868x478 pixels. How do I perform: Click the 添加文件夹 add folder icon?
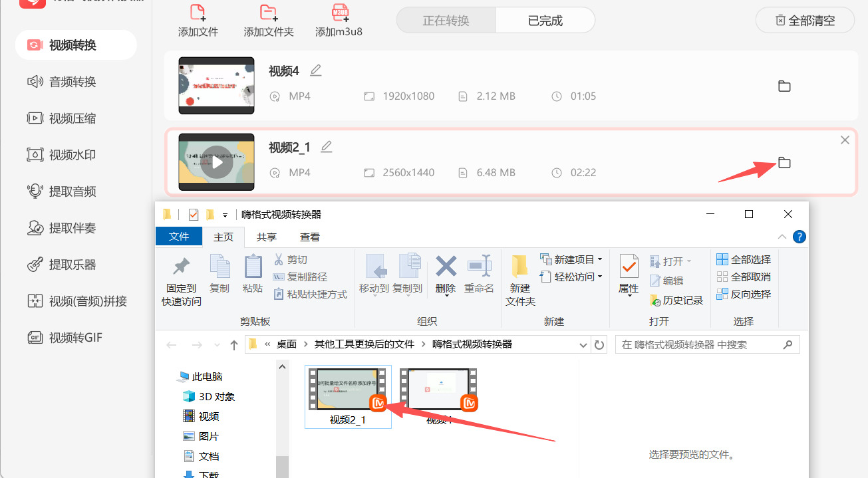268,13
